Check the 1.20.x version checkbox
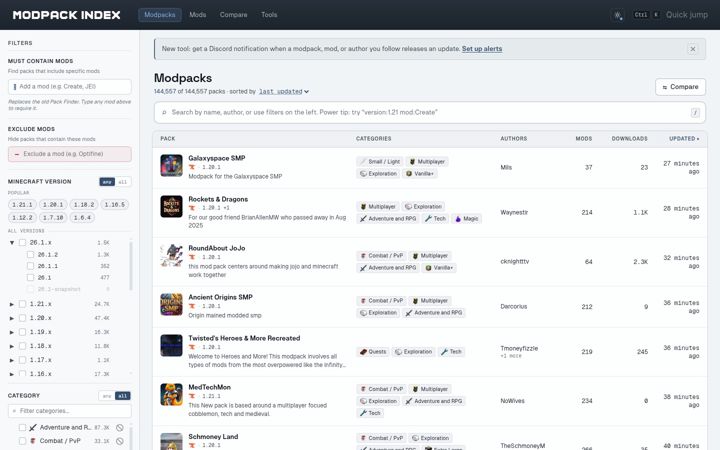Screen dimensions: 720x450 pos(22,318)
